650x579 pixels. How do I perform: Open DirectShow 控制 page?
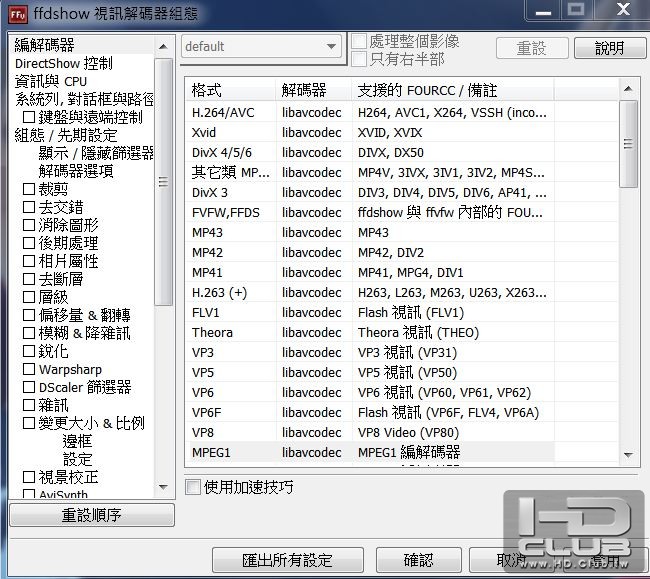coord(63,63)
